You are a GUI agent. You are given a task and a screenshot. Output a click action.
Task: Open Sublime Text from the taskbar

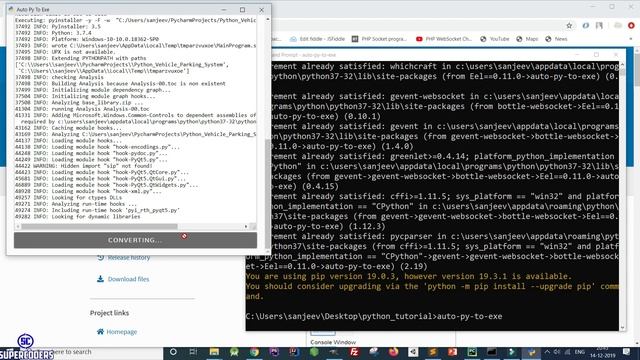433,352
